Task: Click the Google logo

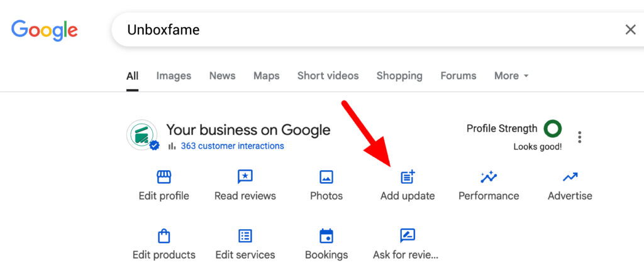Action: point(45,30)
